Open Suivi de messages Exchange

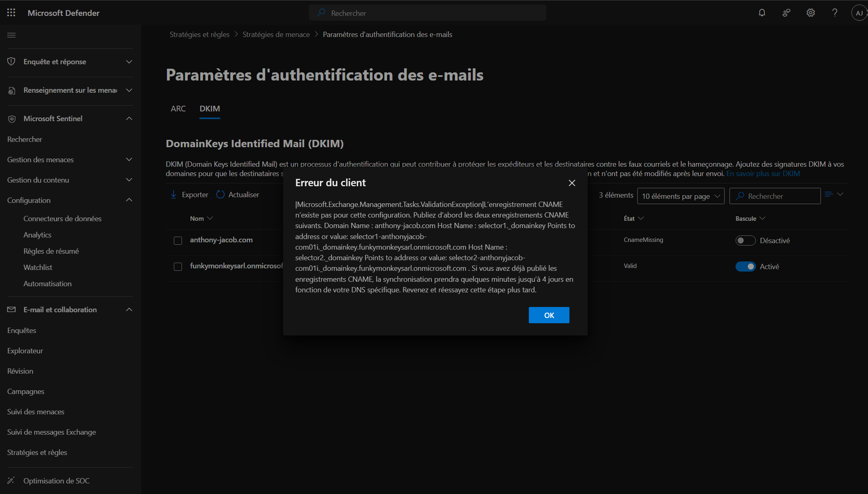pyautogui.click(x=52, y=432)
